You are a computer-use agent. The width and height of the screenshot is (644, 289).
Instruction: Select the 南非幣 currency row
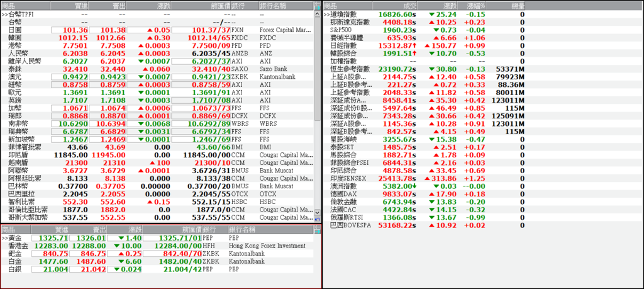pyautogui.click(x=157, y=124)
